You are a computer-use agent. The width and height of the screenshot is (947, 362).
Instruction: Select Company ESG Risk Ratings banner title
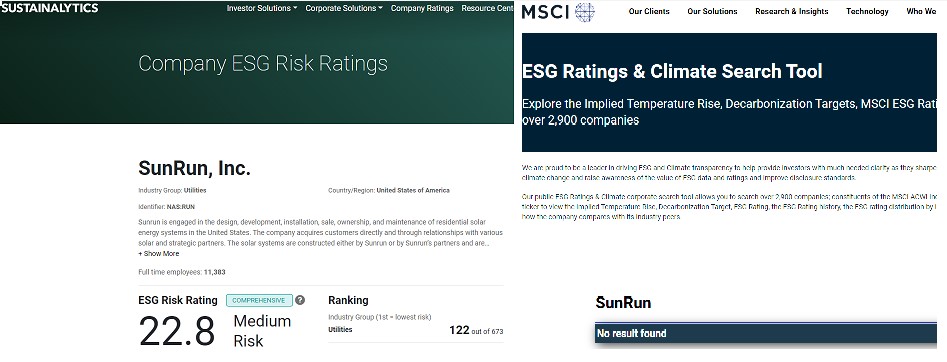tap(263, 63)
